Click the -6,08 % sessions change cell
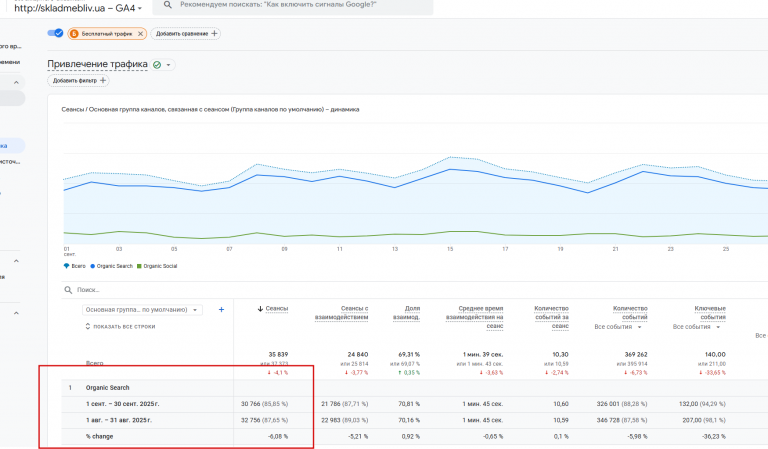The image size is (768, 449). (x=278, y=436)
